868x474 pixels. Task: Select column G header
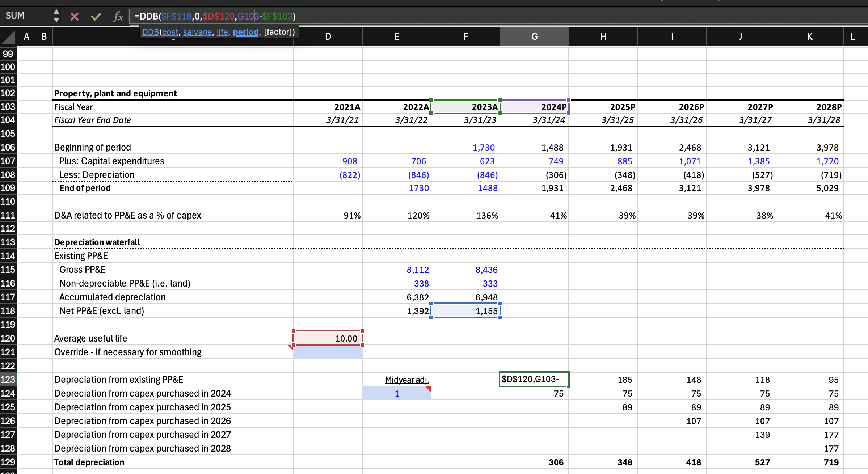tap(534, 37)
